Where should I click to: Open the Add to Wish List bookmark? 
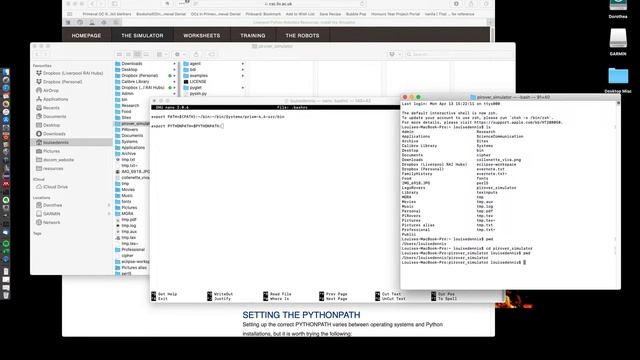click(x=300, y=14)
